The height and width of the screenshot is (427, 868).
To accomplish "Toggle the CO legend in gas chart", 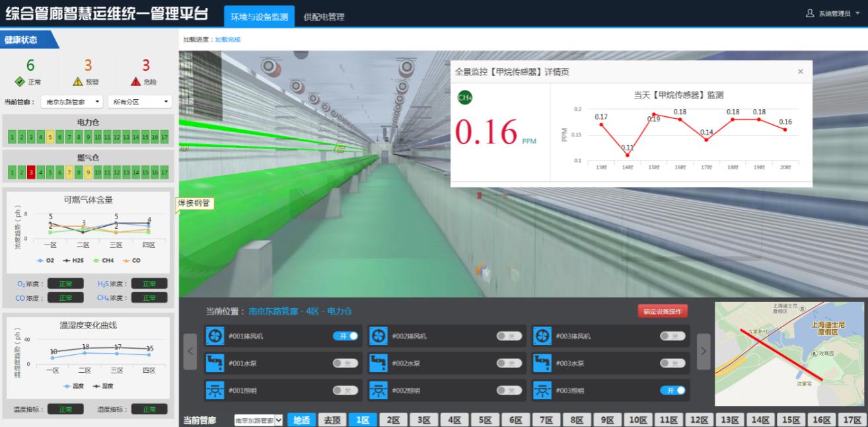I will (130, 260).
